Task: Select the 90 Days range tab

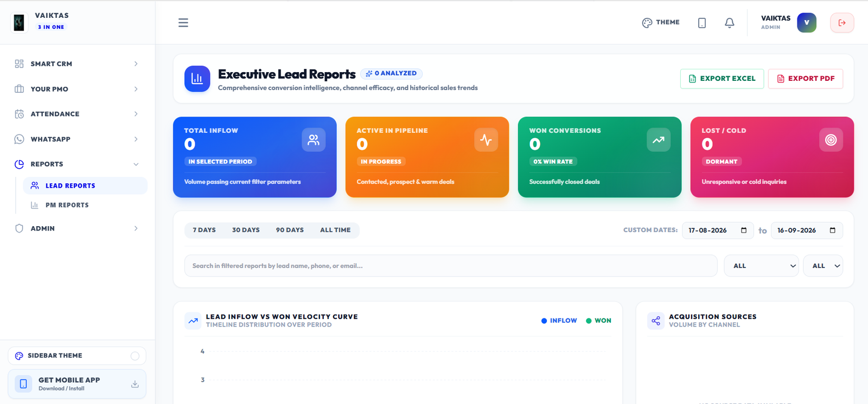Action: pos(290,230)
